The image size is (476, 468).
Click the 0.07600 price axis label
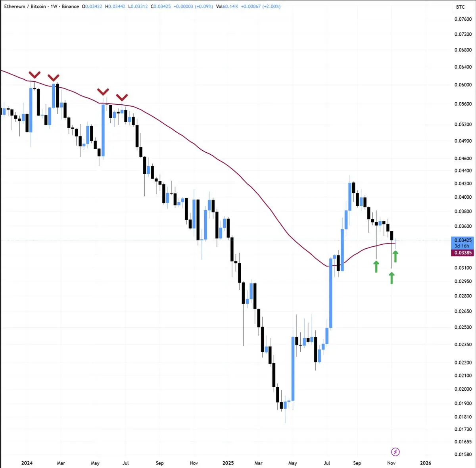(x=463, y=19)
